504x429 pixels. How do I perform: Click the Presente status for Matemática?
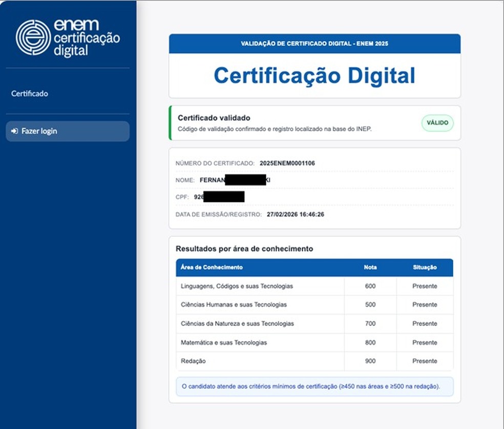coord(425,342)
